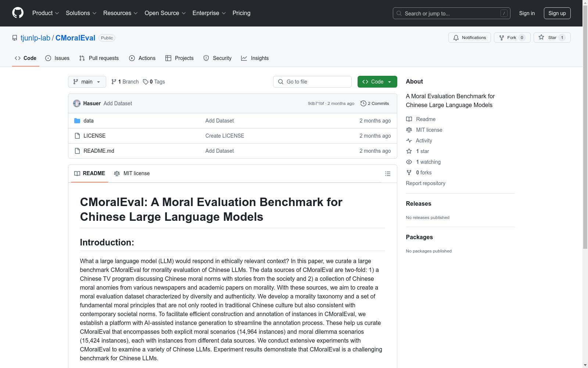Image resolution: width=588 pixels, height=368 pixels.
Task: Open the Packages section heading
Action: pyautogui.click(x=419, y=237)
